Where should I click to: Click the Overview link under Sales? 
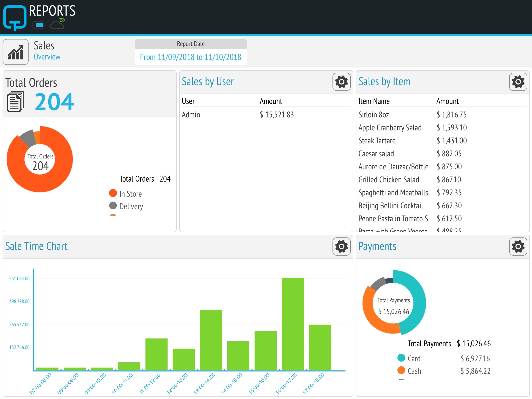47,57
